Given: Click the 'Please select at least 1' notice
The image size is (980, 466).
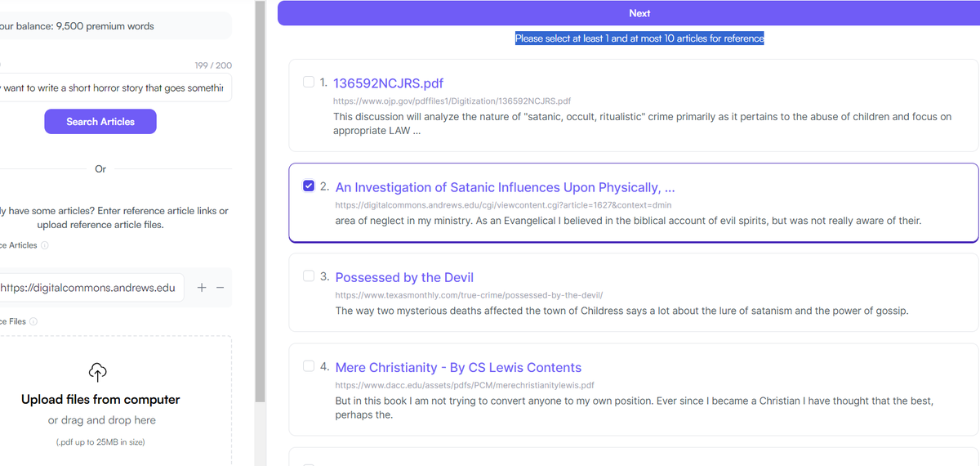Looking at the screenshot, I should tap(639, 38).
